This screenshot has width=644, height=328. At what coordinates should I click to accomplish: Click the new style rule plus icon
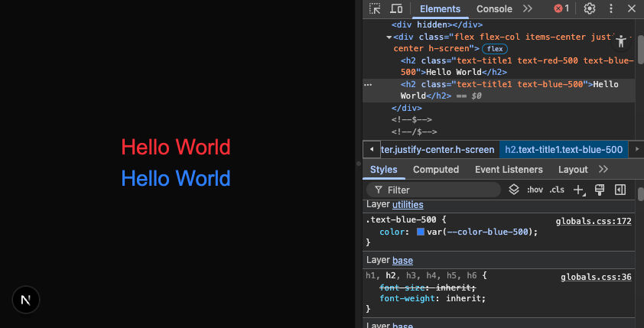(x=579, y=190)
